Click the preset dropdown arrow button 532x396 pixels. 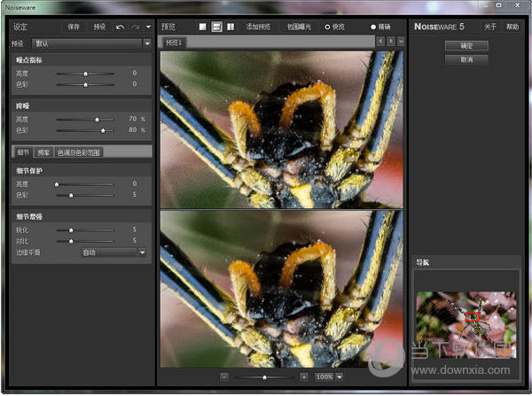[147, 43]
